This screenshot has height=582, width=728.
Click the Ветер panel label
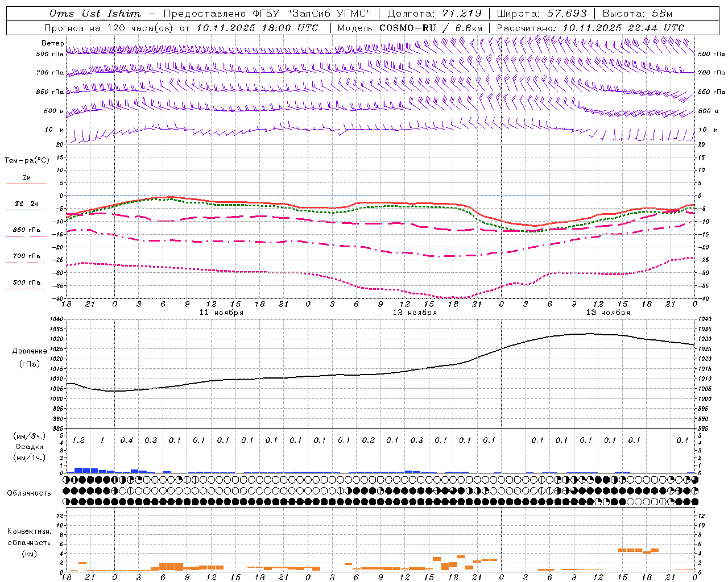pyautogui.click(x=52, y=43)
